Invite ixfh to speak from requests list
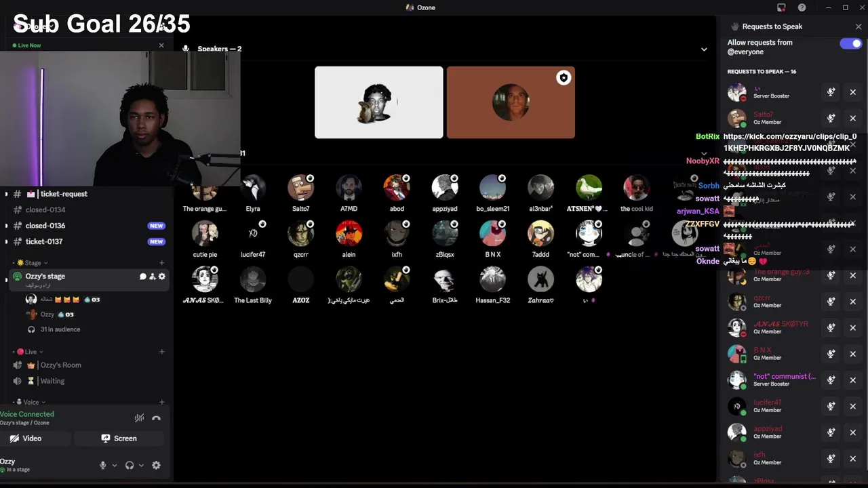Screen dimensions: 868x488 (x=831, y=459)
